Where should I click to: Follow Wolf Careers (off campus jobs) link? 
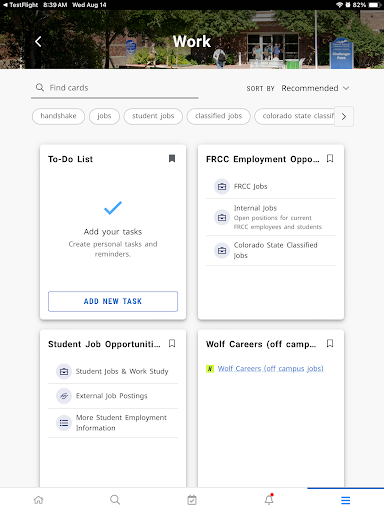click(270, 369)
